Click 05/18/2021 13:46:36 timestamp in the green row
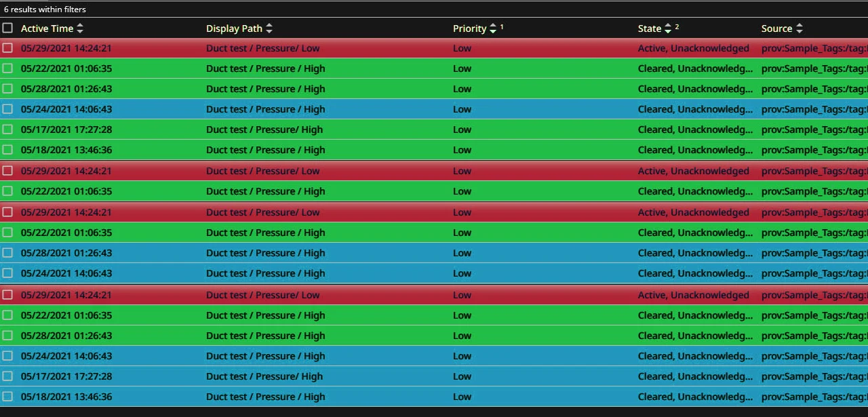 (x=66, y=150)
